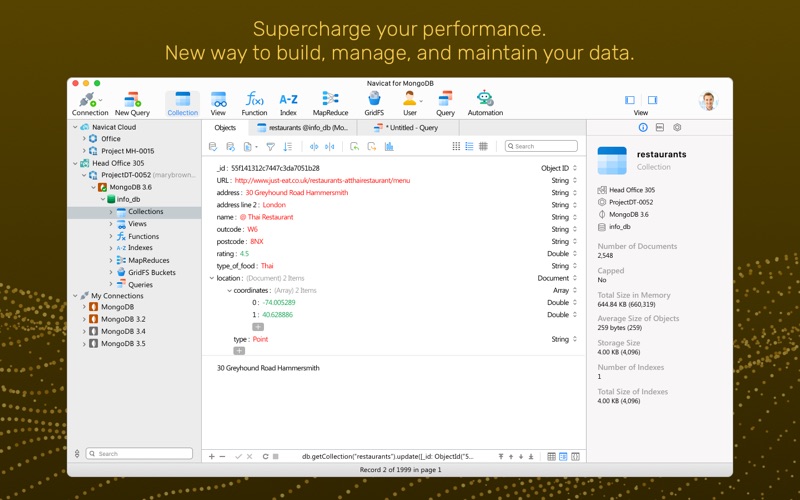Collapse the location document field

pyautogui.click(x=212, y=278)
